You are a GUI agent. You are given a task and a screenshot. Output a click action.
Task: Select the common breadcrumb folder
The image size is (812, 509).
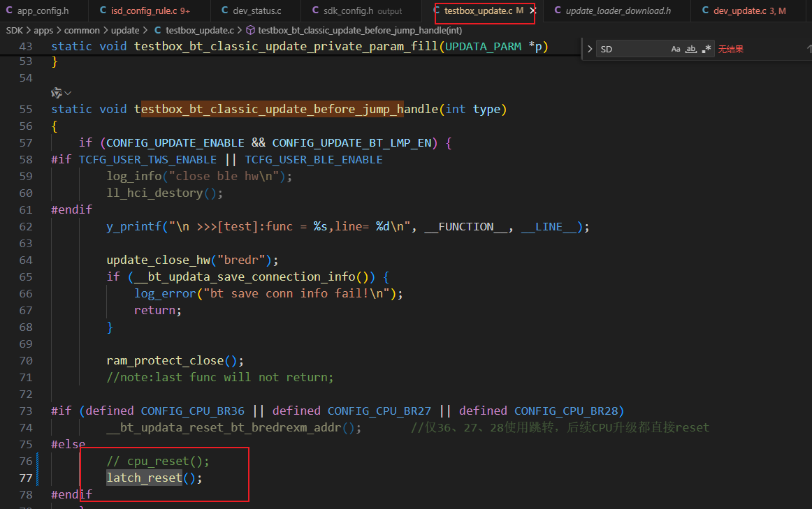tap(82, 31)
